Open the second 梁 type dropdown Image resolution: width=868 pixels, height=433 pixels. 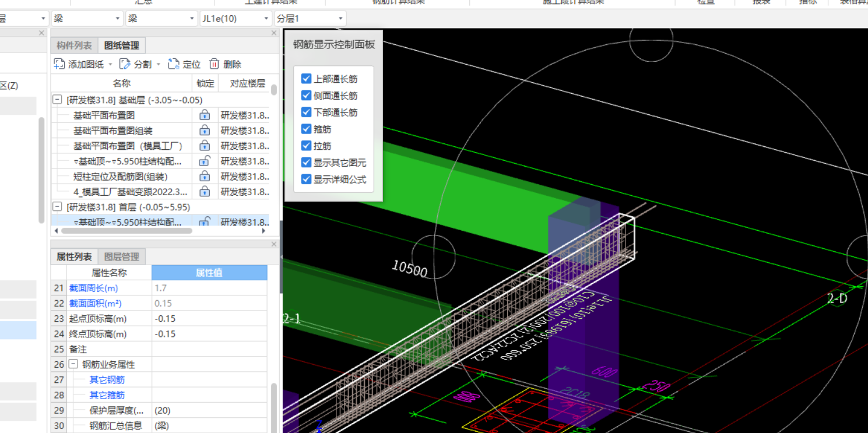(161, 19)
